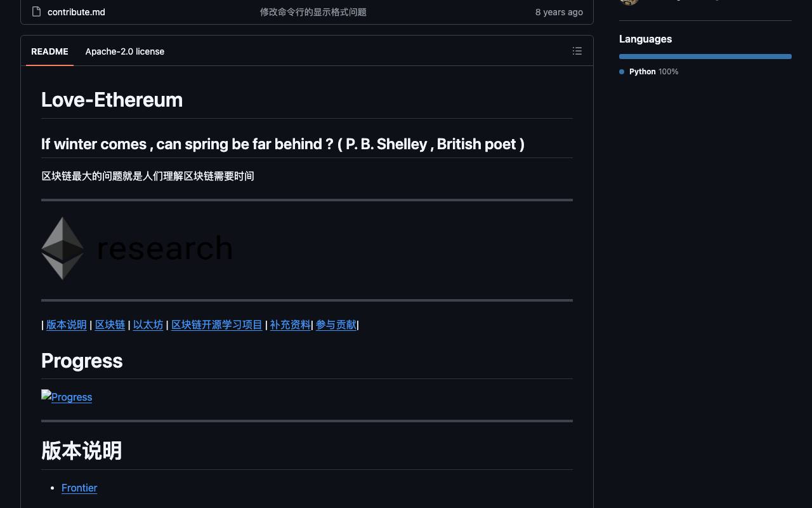Click the contributor avatar above Languages
This screenshot has height=508, width=812.
click(629, 2)
